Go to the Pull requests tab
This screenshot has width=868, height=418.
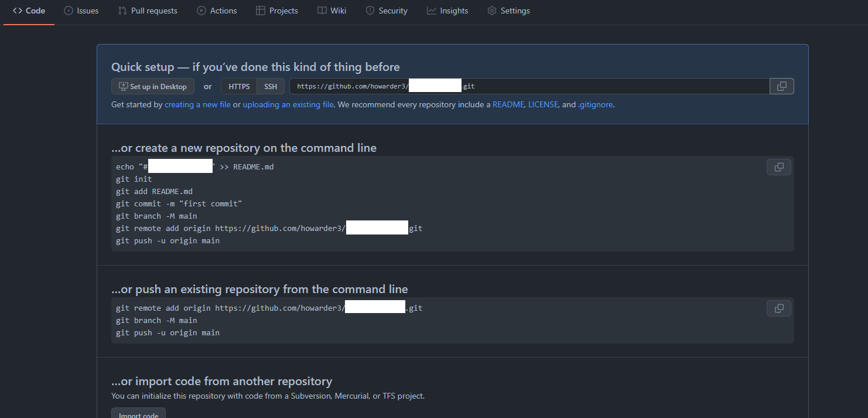coord(148,11)
